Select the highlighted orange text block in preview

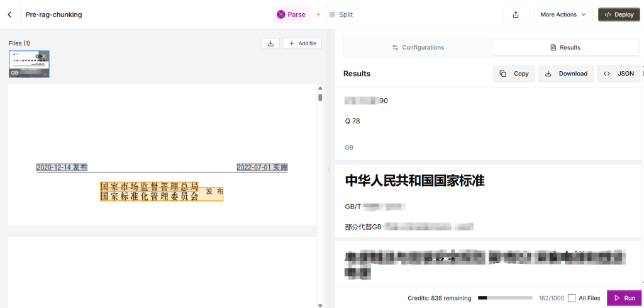coord(162,191)
